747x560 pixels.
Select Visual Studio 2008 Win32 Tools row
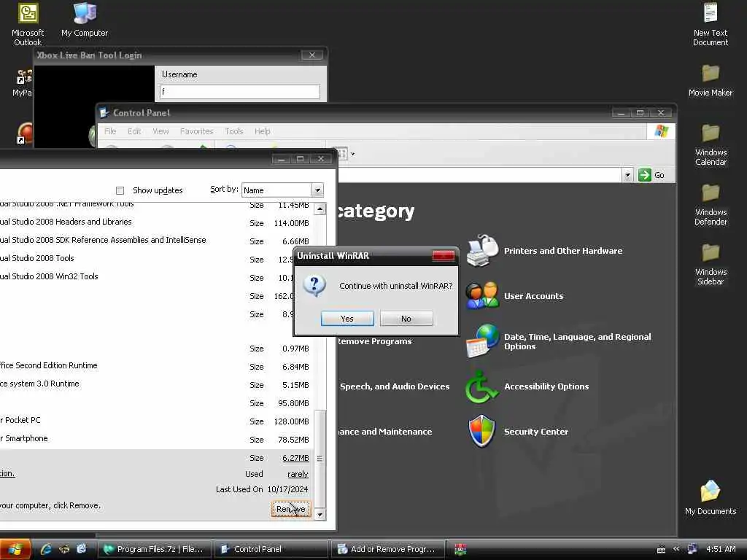[156, 276]
